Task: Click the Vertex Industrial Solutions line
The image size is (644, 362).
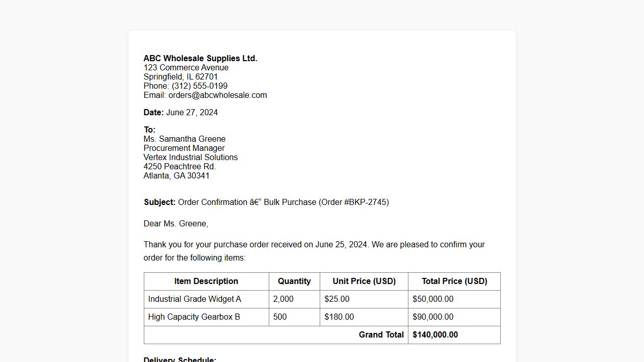Action: click(191, 158)
